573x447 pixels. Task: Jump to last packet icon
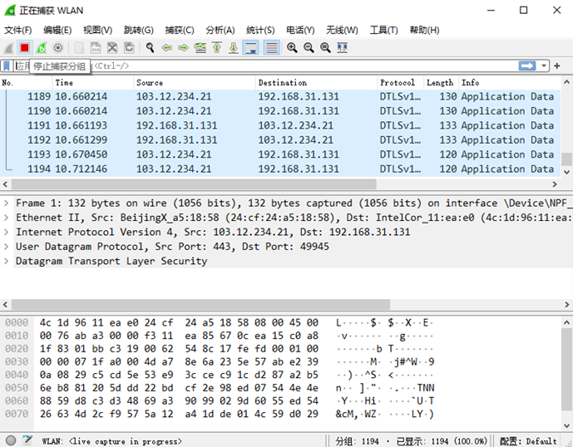click(x=234, y=48)
